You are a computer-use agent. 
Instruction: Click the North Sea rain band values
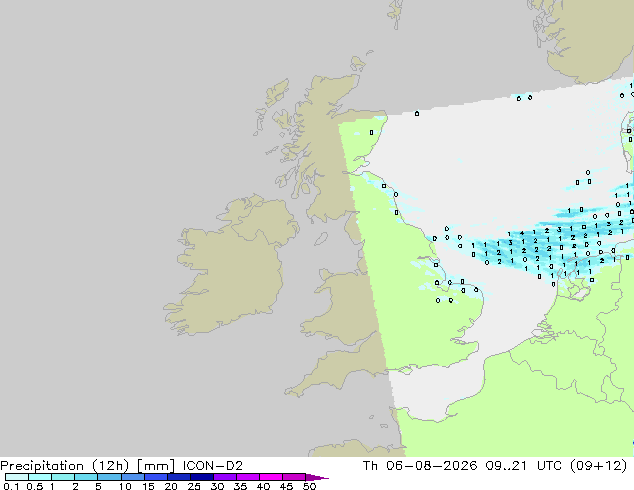pyautogui.click(x=546, y=251)
